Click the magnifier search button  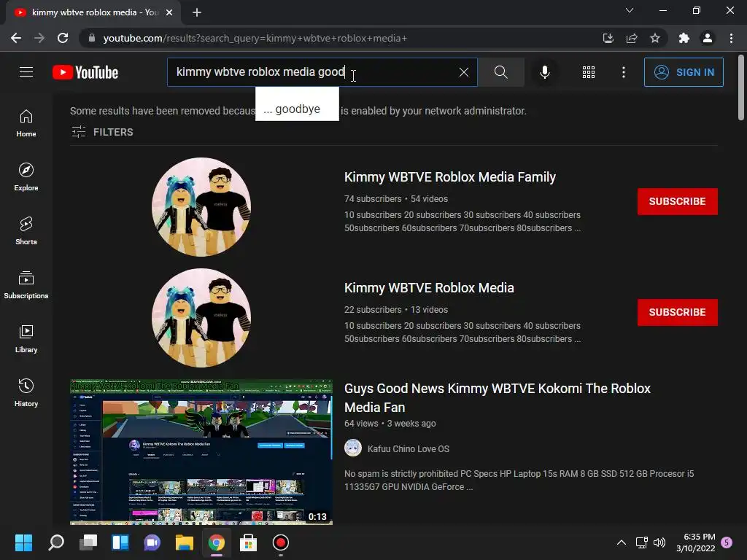click(x=500, y=72)
